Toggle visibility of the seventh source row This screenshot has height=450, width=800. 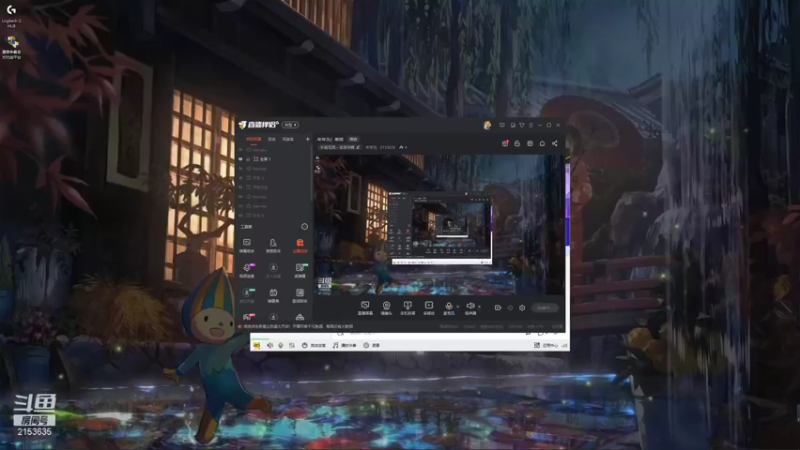(x=241, y=206)
